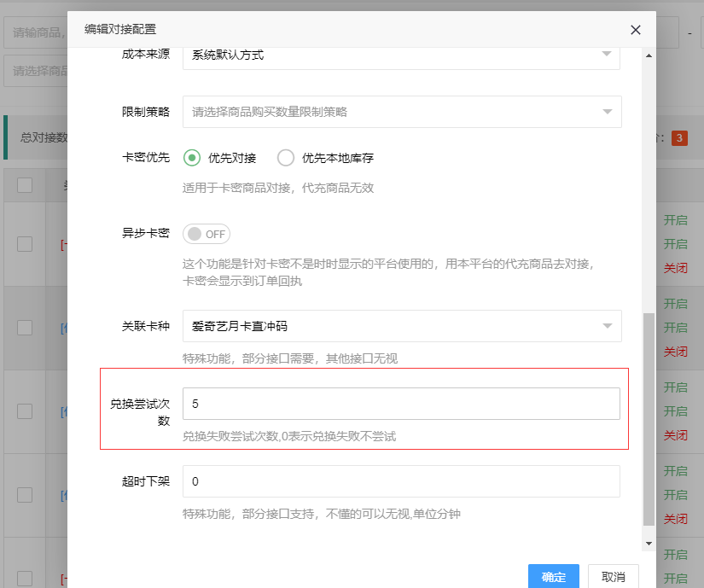The height and width of the screenshot is (588, 704).
Task: Click the topmost 开启 link in background list
Action: (x=676, y=220)
